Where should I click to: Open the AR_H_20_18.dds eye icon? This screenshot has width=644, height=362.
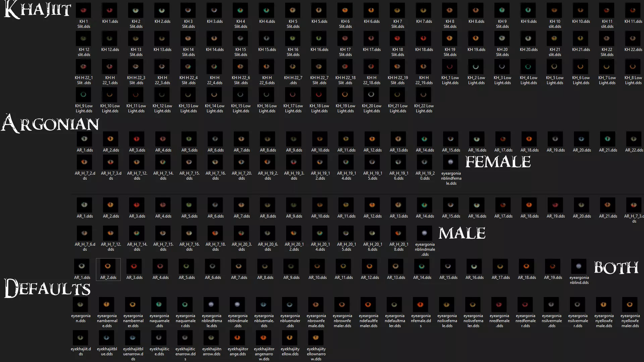(398, 233)
